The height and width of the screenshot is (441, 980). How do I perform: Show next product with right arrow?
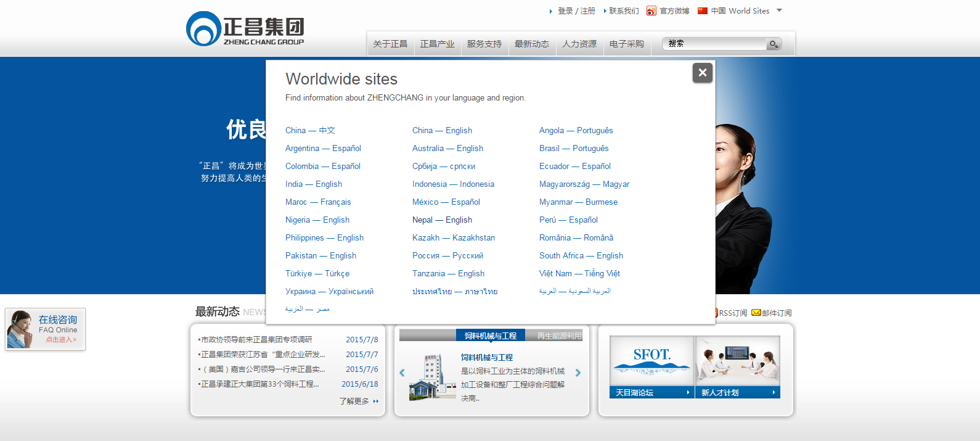click(x=578, y=373)
